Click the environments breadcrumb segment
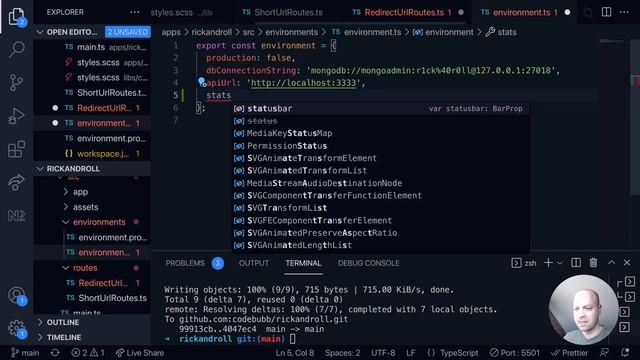Screen dimensions: 640x360 click(291, 32)
